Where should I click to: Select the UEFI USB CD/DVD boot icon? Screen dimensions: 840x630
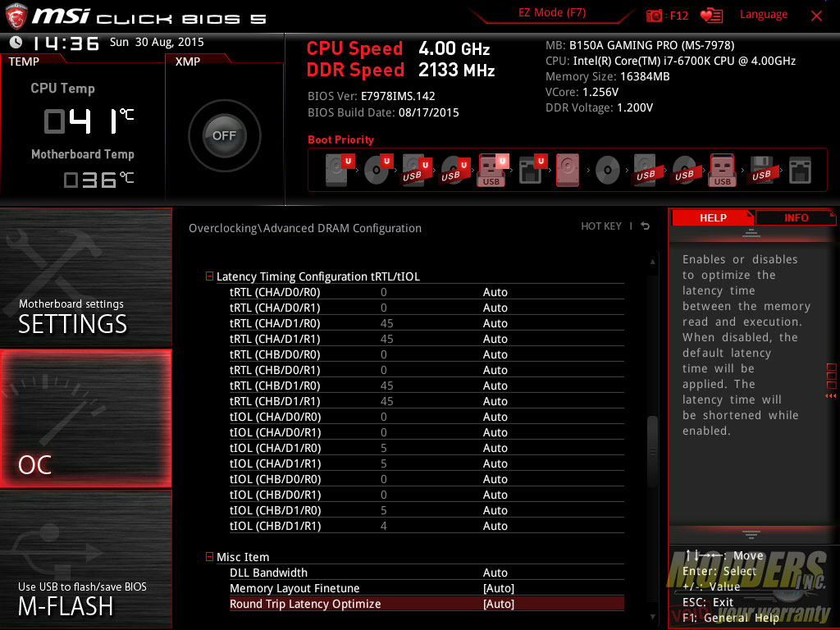click(454, 170)
